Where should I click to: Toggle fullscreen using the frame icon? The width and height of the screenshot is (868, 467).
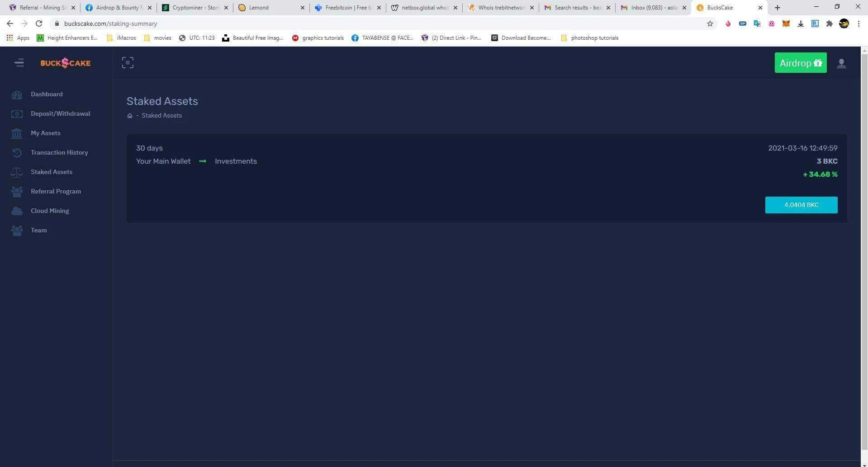pyautogui.click(x=128, y=63)
